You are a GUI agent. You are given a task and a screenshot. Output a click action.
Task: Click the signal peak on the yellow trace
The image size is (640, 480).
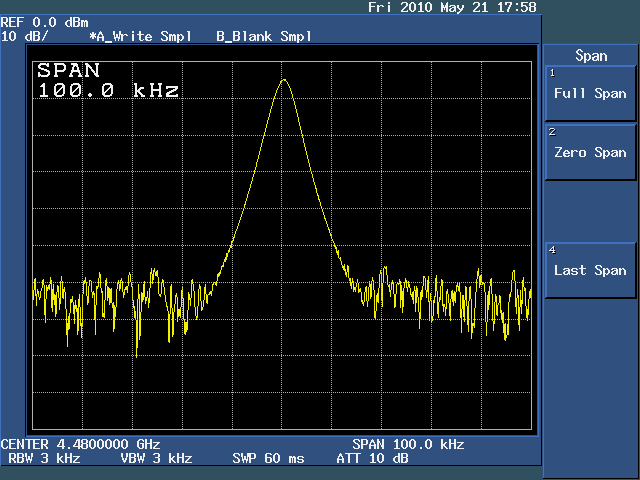pos(284,80)
